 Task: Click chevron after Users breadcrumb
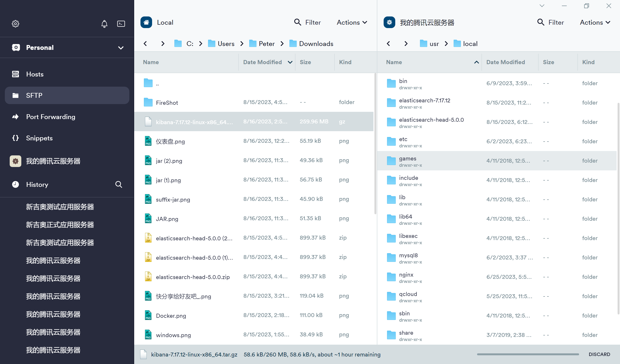pos(242,44)
